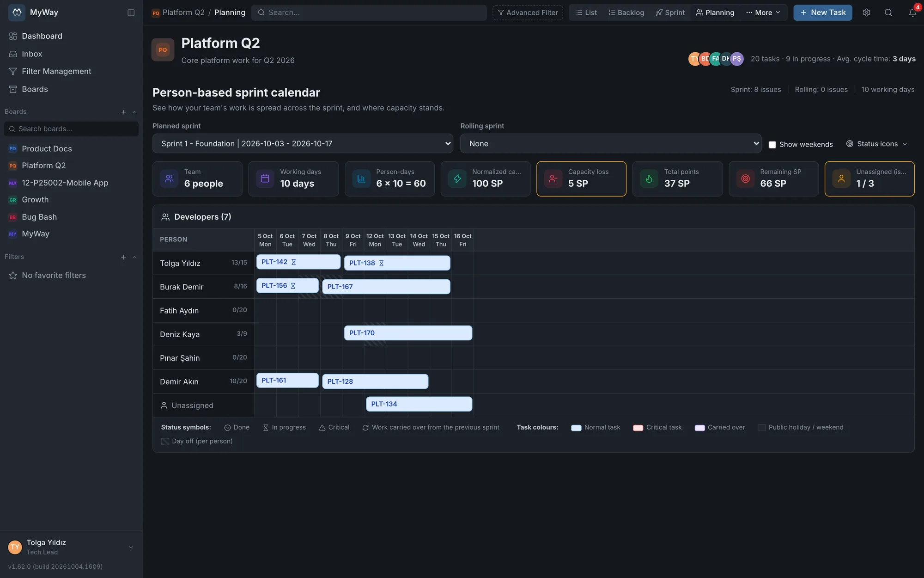The width and height of the screenshot is (924, 578).
Task: Collapse the Filters section chevron
Action: (x=134, y=257)
